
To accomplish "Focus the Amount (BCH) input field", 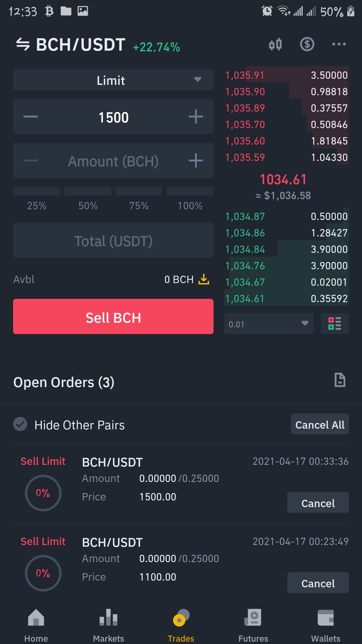I will [113, 161].
